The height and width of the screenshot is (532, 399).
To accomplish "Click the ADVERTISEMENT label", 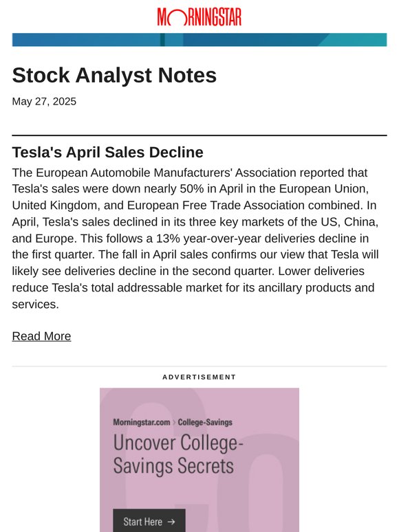I will click(199, 377).
